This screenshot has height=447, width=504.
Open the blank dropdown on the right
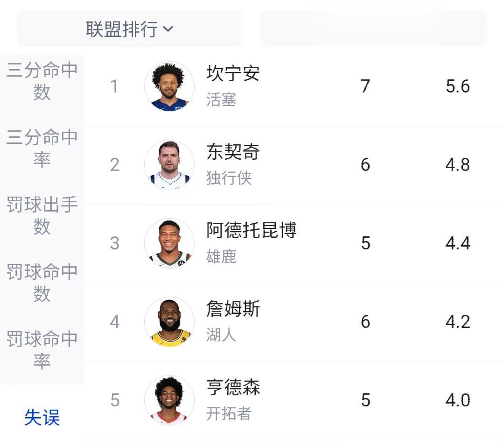pyautogui.click(x=373, y=28)
